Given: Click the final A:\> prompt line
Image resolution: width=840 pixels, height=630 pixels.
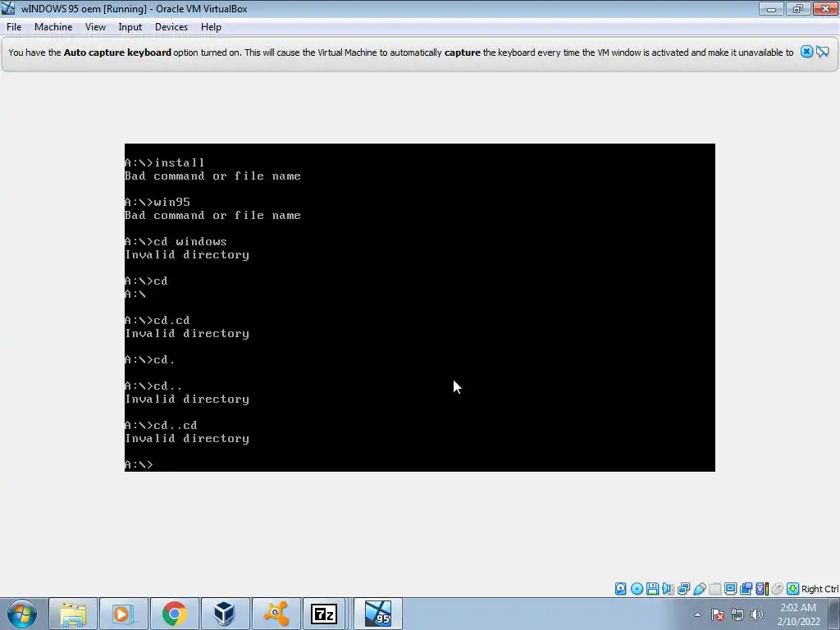Looking at the screenshot, I should click(139, 464).
